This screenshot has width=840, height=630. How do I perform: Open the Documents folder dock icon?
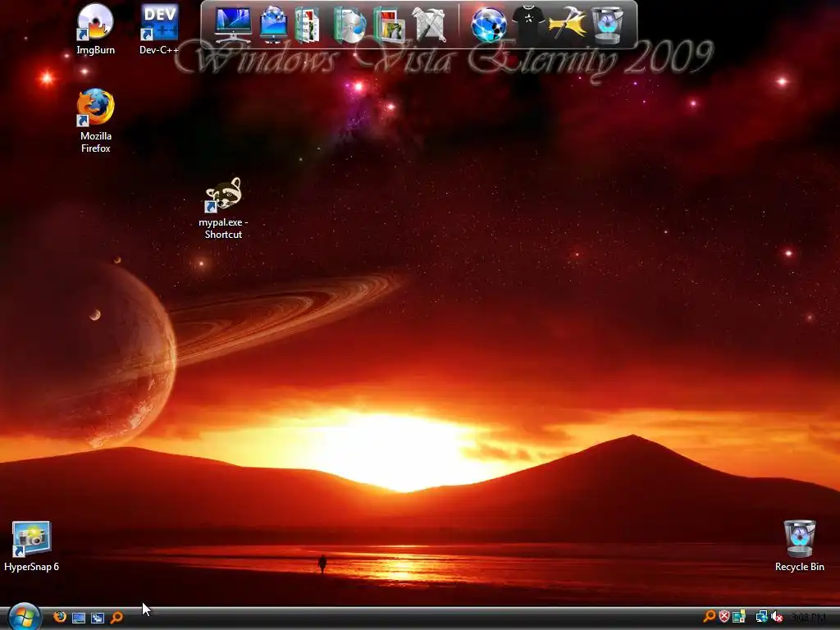coord(308,25)
